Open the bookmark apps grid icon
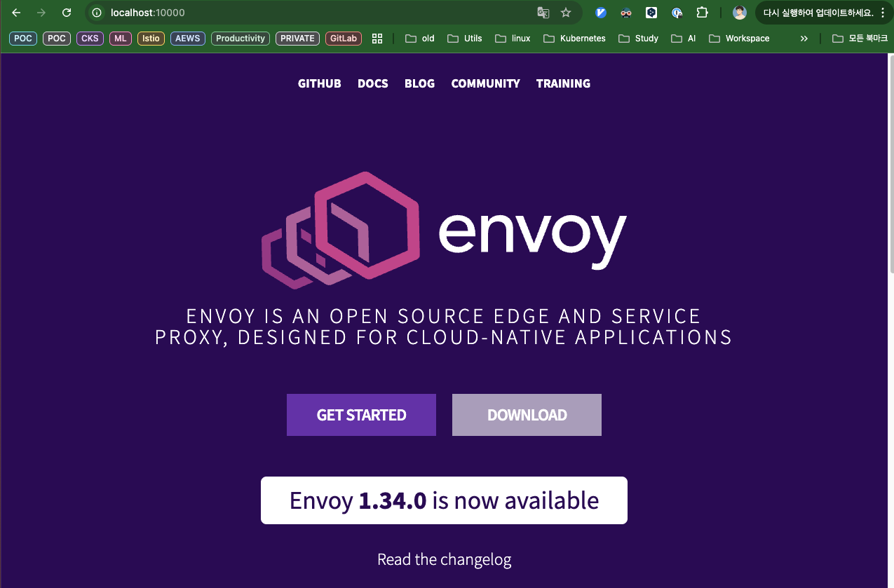894x588 pixels. click(x=377, y=39)
